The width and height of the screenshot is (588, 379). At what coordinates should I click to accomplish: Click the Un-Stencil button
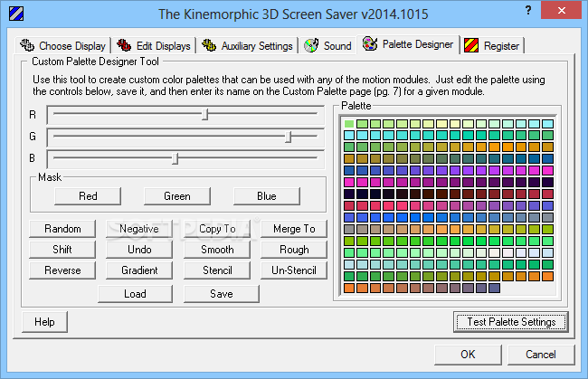294,270
